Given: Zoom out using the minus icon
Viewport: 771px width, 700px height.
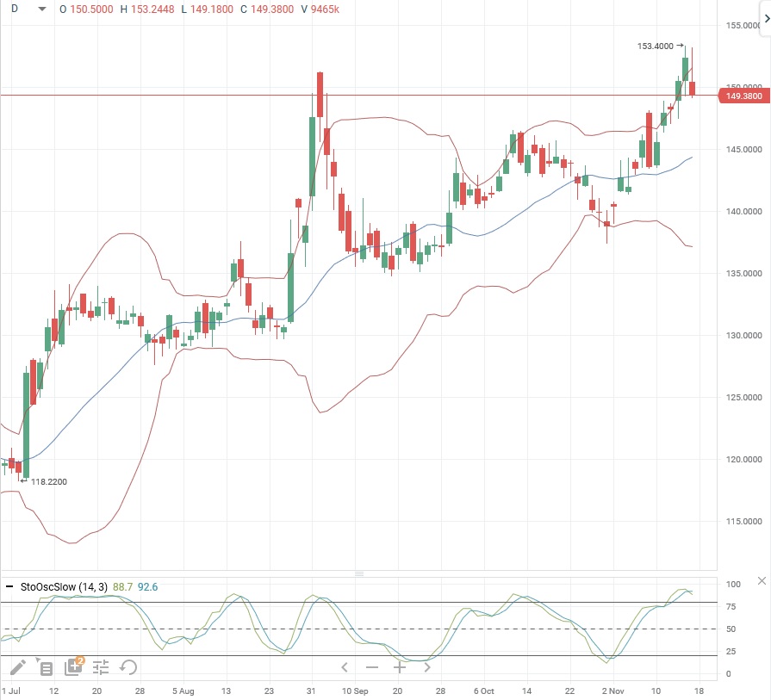Looking at the screenshot, I should (372, 667).
